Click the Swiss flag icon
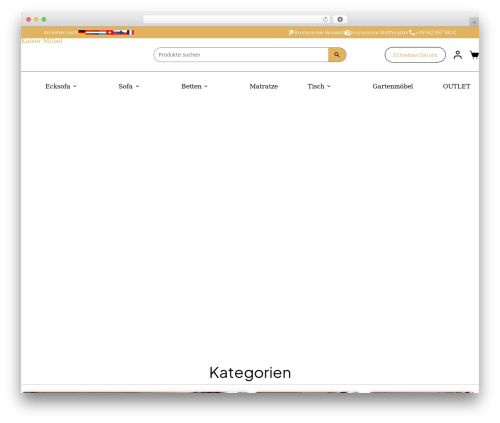The image size is (500, 423). tap(109, 32)
